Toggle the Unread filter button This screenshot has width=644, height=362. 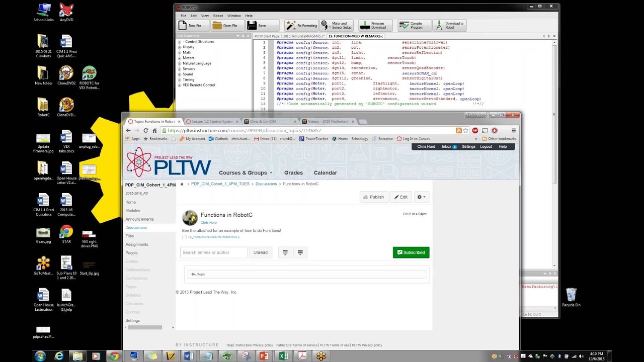(x=261, y=252)
